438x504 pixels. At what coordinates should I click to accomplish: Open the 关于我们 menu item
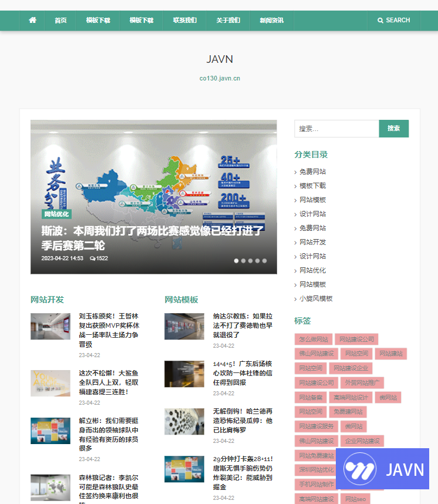click(x=228, y=20)
